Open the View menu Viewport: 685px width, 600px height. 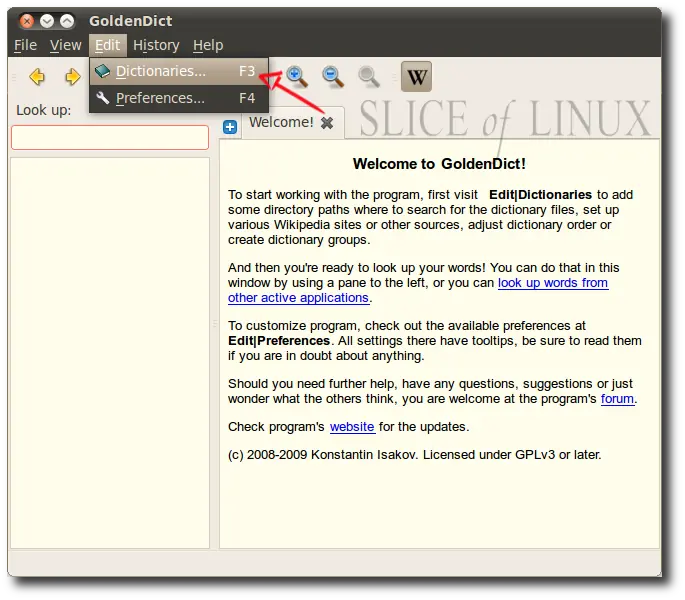[x=66, y=45]
